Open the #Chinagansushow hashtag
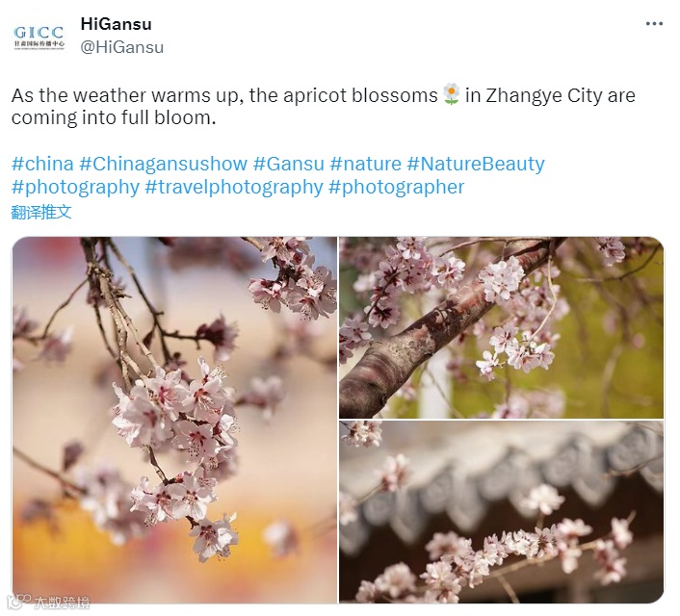The height and width of the screenshot is (616, 680). [163, 164]
